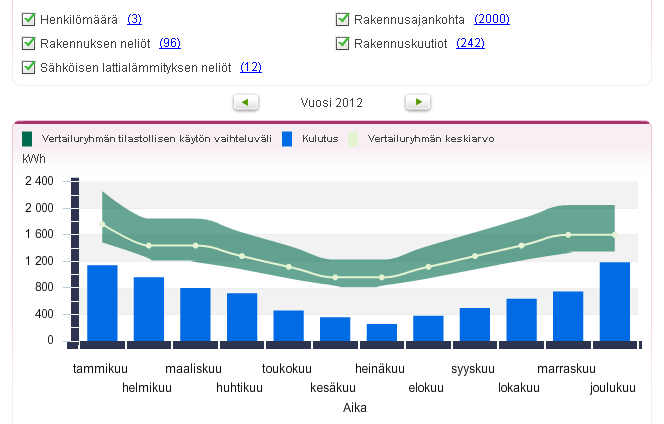
Task: Click the Vuosi 2012 label
Action: tap(332, 103)
